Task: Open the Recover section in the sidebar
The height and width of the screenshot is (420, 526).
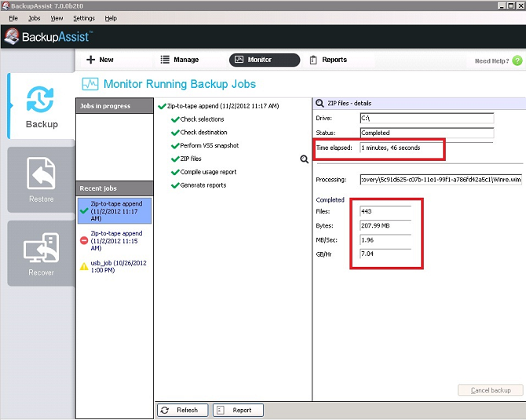Action: click(42, 254)
